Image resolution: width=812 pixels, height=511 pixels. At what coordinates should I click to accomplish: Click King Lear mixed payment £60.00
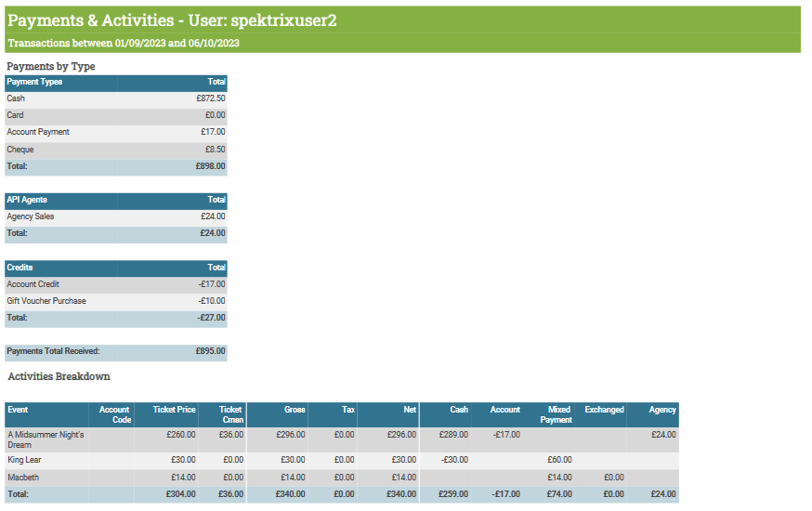tap(560, 460)
